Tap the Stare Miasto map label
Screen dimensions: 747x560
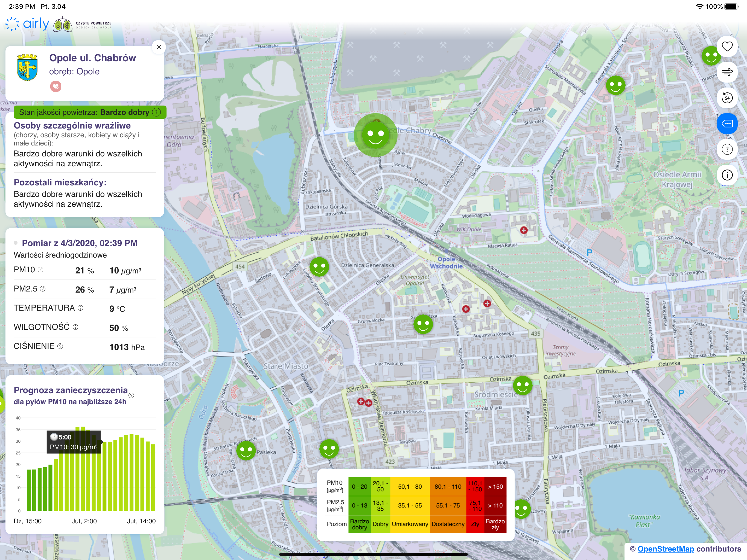(286, 366)
